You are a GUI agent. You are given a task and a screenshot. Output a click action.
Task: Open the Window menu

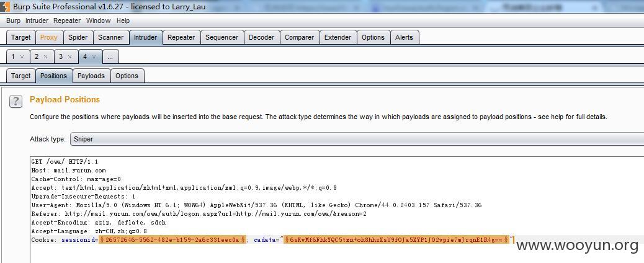point(98,20)
